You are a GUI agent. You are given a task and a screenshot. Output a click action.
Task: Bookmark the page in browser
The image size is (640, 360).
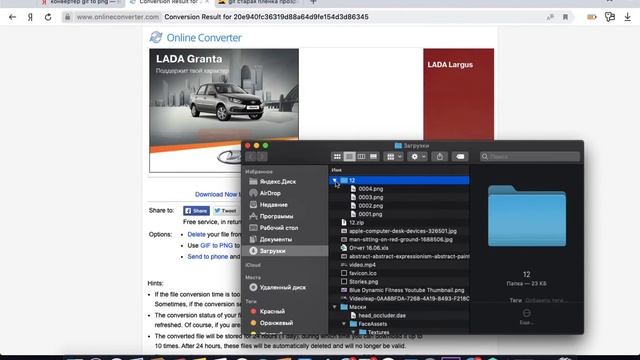tap(565, 17)
